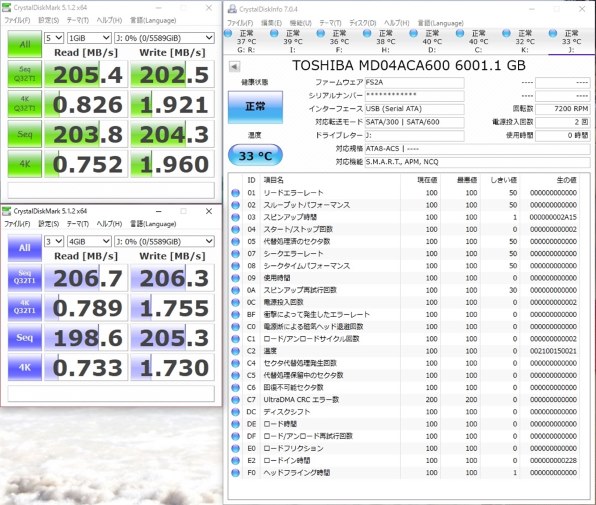Click status orb for attribute 03 spin-up time

pyautogui.click(x=236, y=217)
